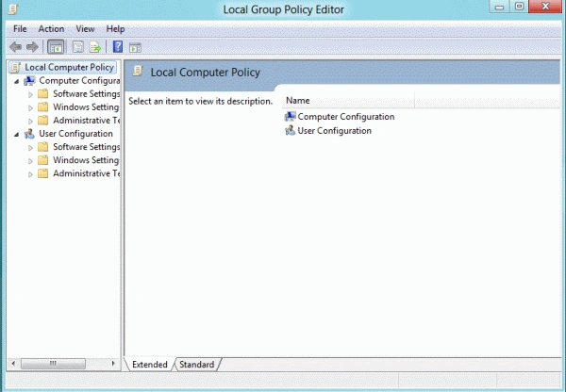The height and width of the screenshot is (392, 566).
Task: Click the Export List toolbar icon
Action: [x=95, y=47]
